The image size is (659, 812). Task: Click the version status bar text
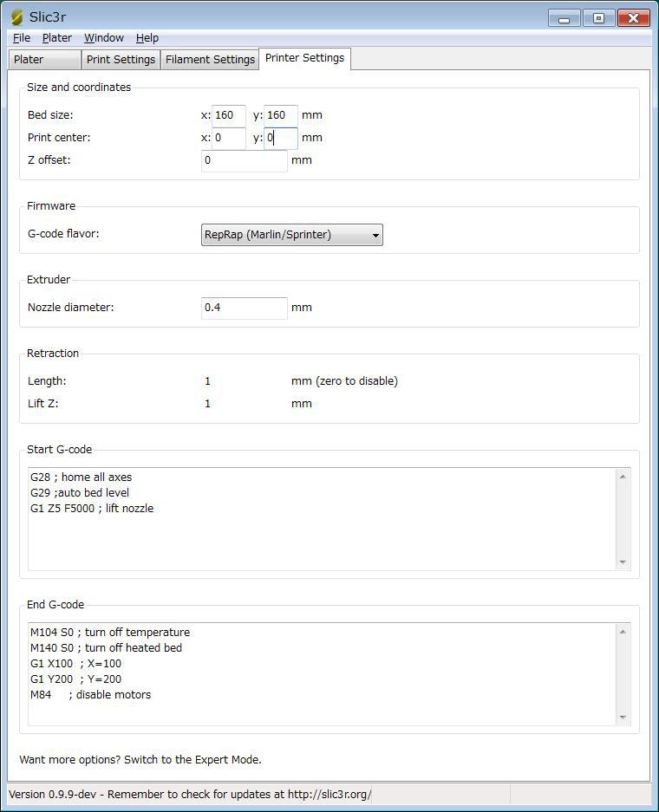tap(190, 795)
